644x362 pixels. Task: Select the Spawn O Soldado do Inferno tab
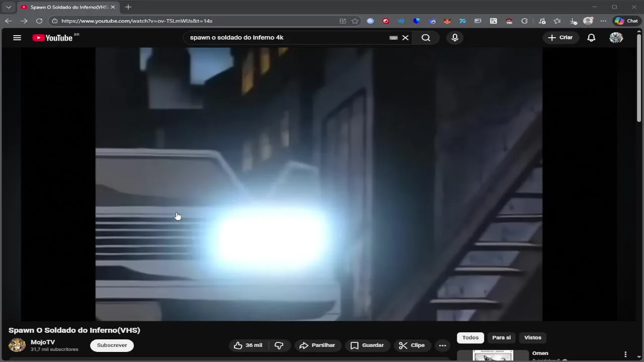pyautogui.click(x=68, y=7)
